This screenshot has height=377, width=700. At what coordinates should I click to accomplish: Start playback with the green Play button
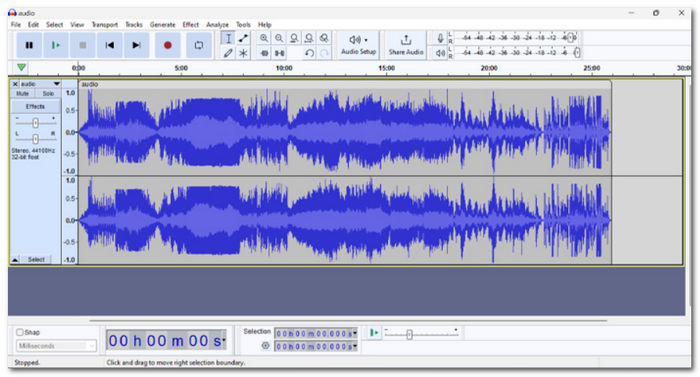click(x=56, y=45)
